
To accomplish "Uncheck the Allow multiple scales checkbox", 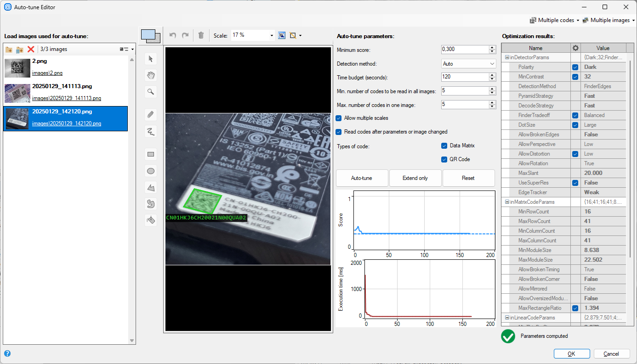I will pyautogui.click(x=339, y=118).
